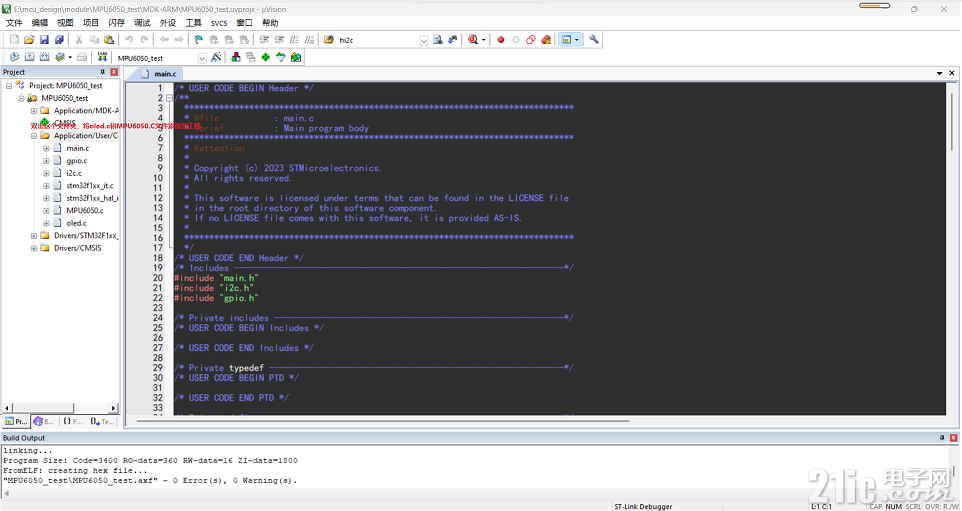Open the find text hi2c dropdown
This screenshot has width=962, height=511.
click(423, 40)
